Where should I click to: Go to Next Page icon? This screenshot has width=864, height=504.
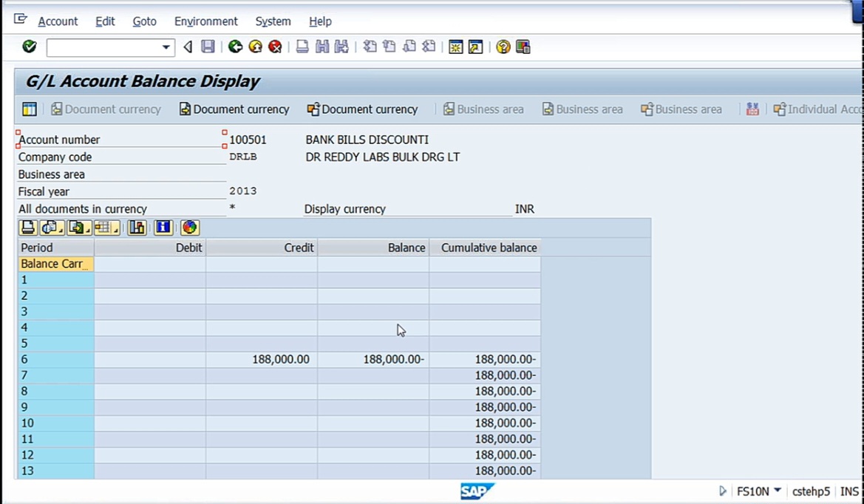pos(409,47)
